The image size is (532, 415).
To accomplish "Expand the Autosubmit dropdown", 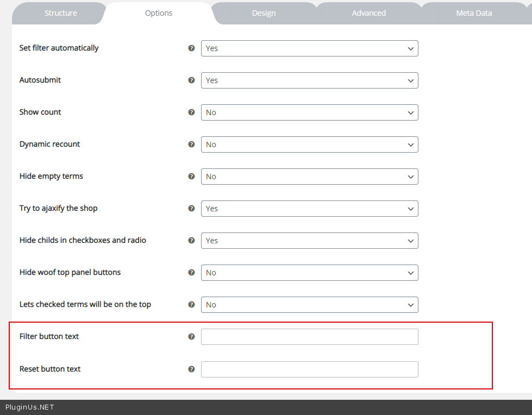I will coord(309,80).
